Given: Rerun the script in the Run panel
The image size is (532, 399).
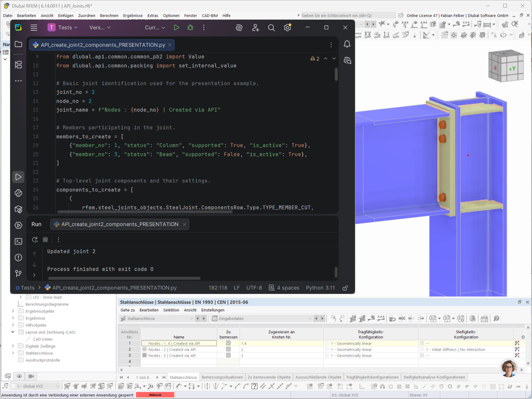Looking at the screenshot, I should [35, 240].
